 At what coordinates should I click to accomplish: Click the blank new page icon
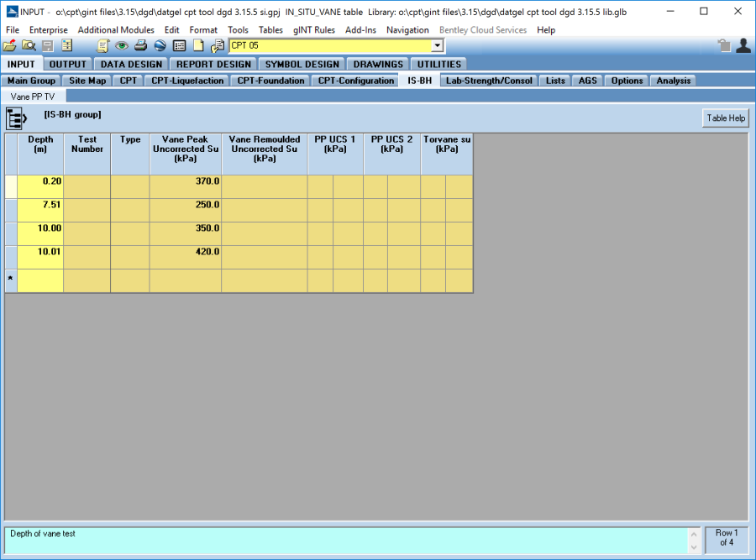pyautogui.click(x=198, y=46)
